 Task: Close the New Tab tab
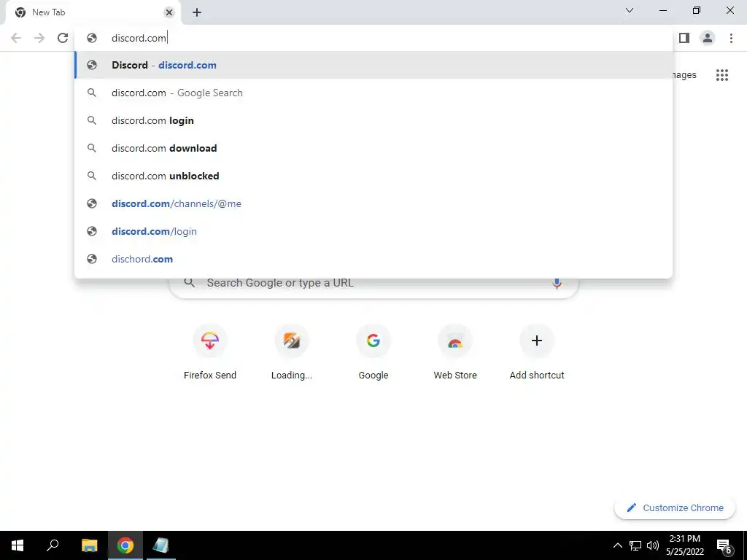coord(169,12)
